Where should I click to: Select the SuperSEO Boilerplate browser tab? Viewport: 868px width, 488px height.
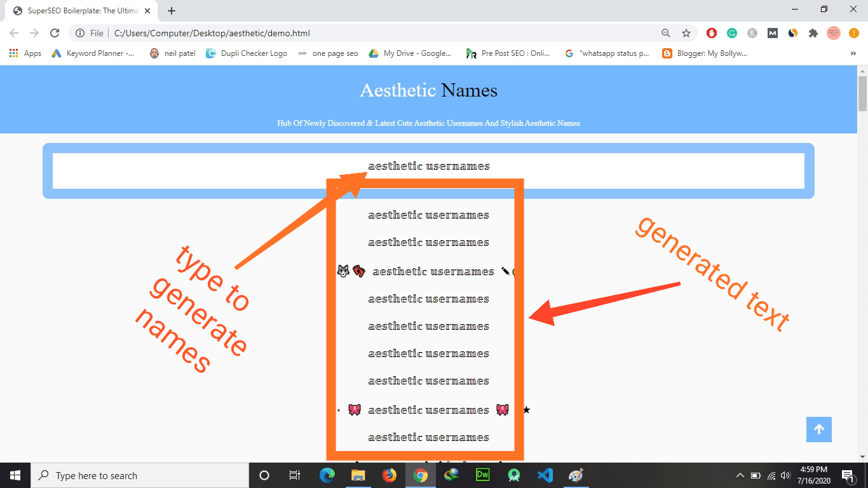81,11
